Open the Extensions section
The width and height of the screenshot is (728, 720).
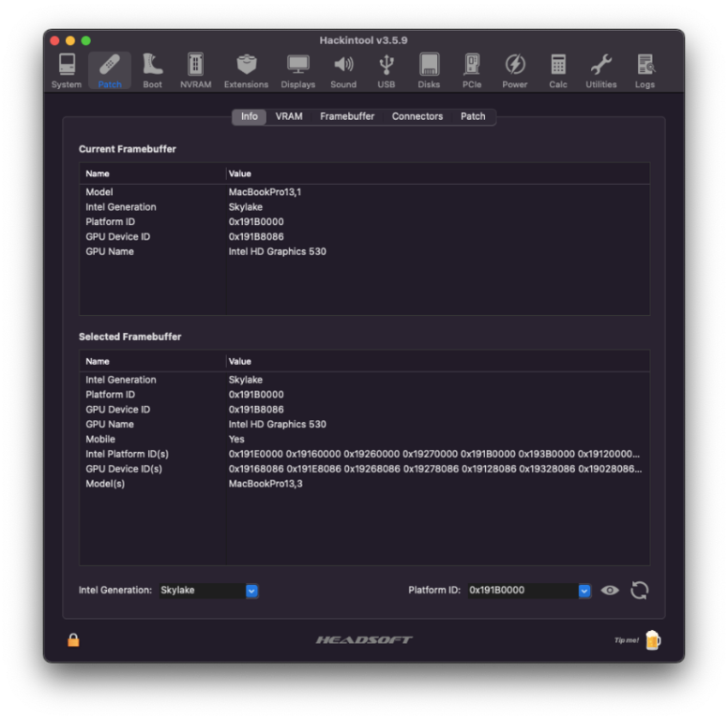[x=246, y=70]
